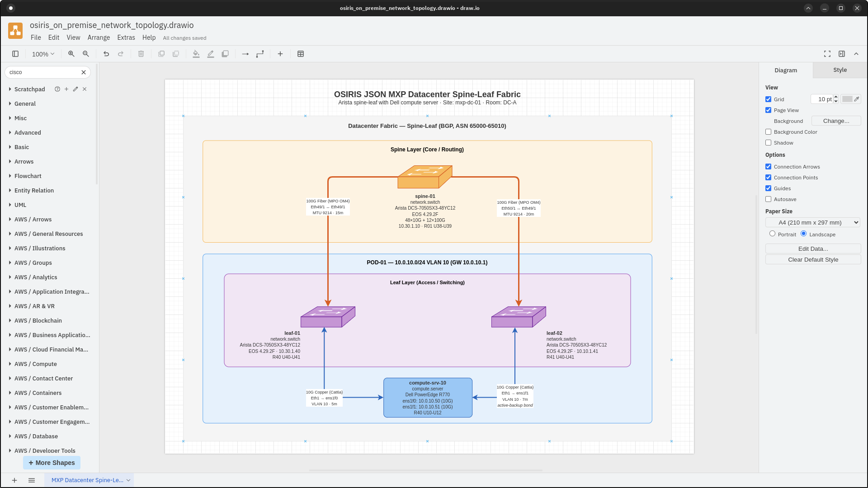The image size is (868, 488).
Task: Turn on Autosave
Action: tap(768, 199)
